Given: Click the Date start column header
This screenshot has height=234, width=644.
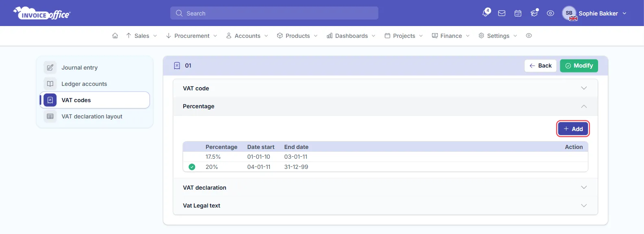Looking at the screenshot, I should (x=261, y=147).
